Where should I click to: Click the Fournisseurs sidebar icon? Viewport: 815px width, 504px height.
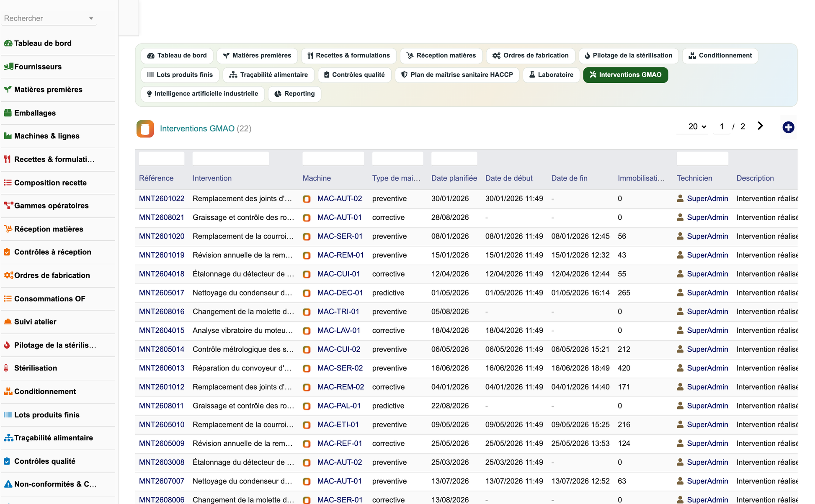(x=8, y=67)
